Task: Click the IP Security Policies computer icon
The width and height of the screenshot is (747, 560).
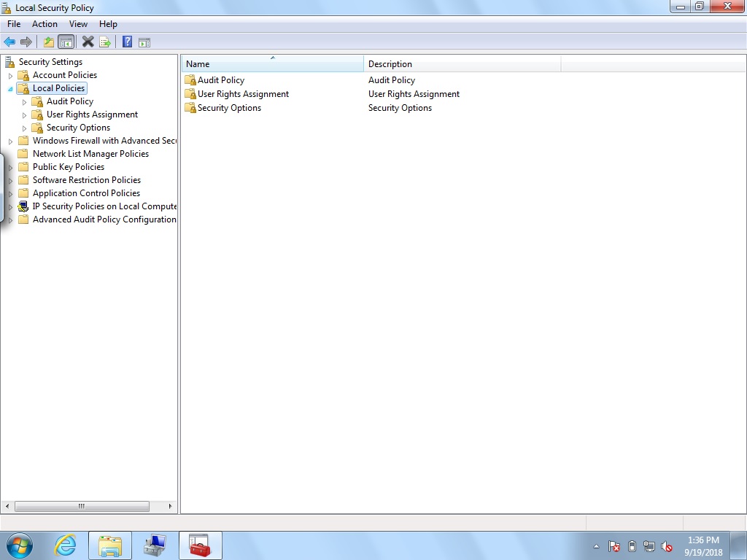Action: click(x=23, y=206)
